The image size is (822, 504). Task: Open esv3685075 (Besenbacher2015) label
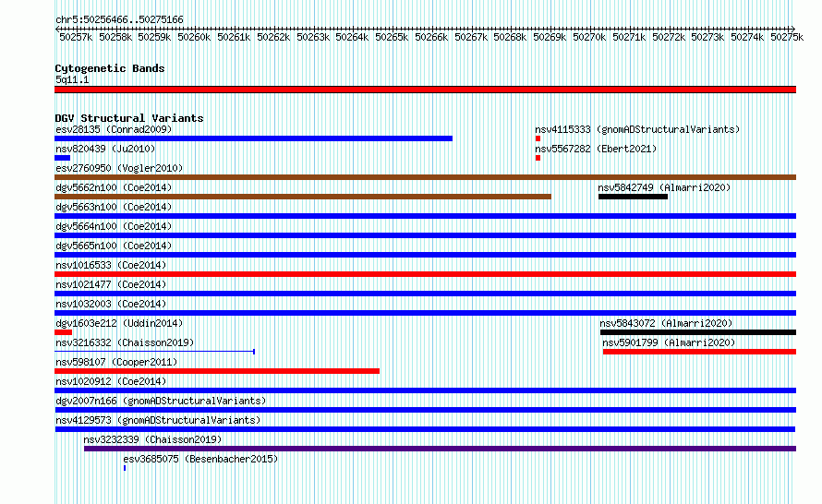[200, 459]
